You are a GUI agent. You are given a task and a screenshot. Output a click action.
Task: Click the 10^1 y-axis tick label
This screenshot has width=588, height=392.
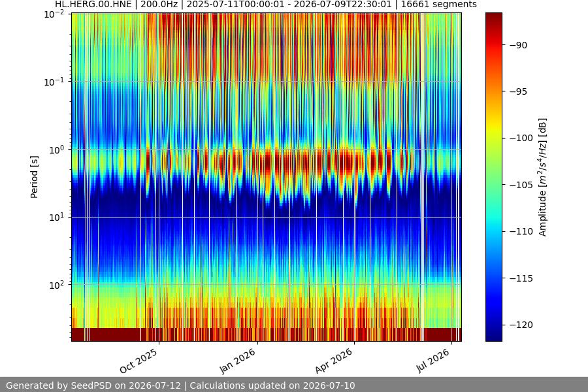(56, 217)
